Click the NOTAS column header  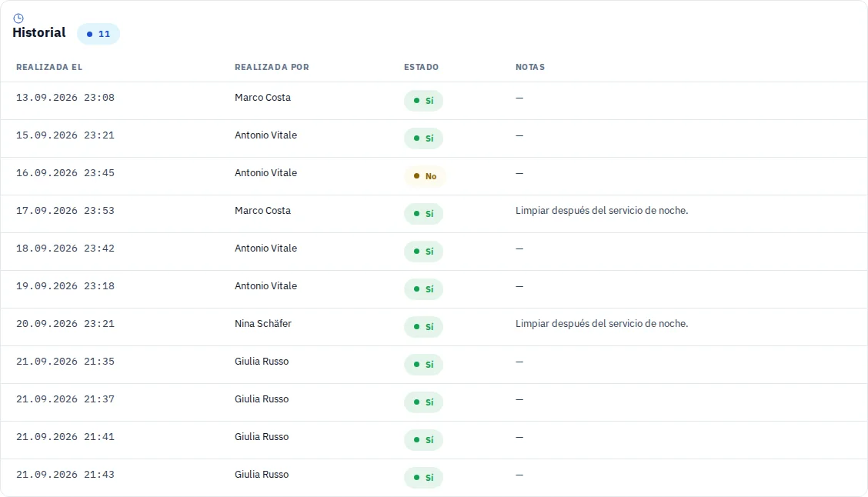(x=530, y=67)
